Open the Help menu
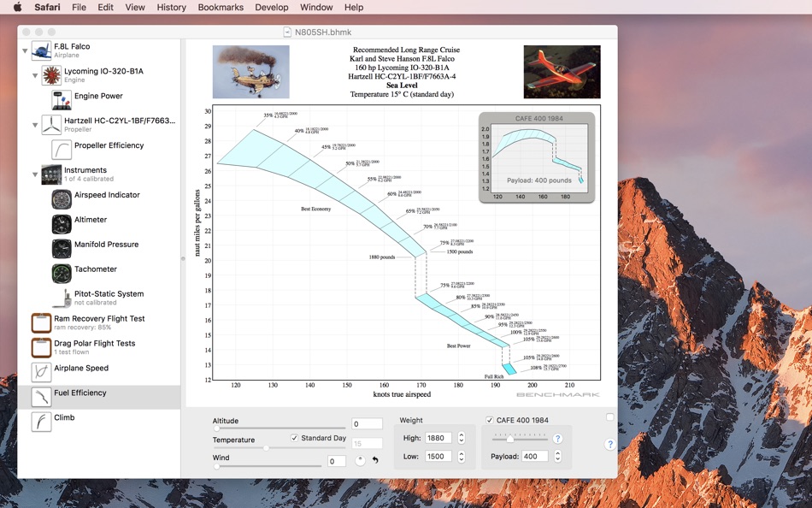812x508 pixels. click(x=354, y=7)
